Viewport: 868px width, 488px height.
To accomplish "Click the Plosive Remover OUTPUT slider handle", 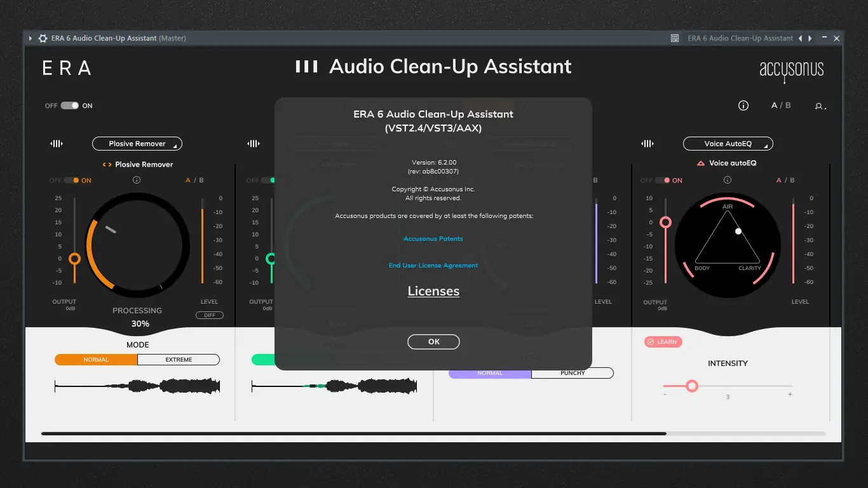I will pyautogui.click(x=75, y=259).
